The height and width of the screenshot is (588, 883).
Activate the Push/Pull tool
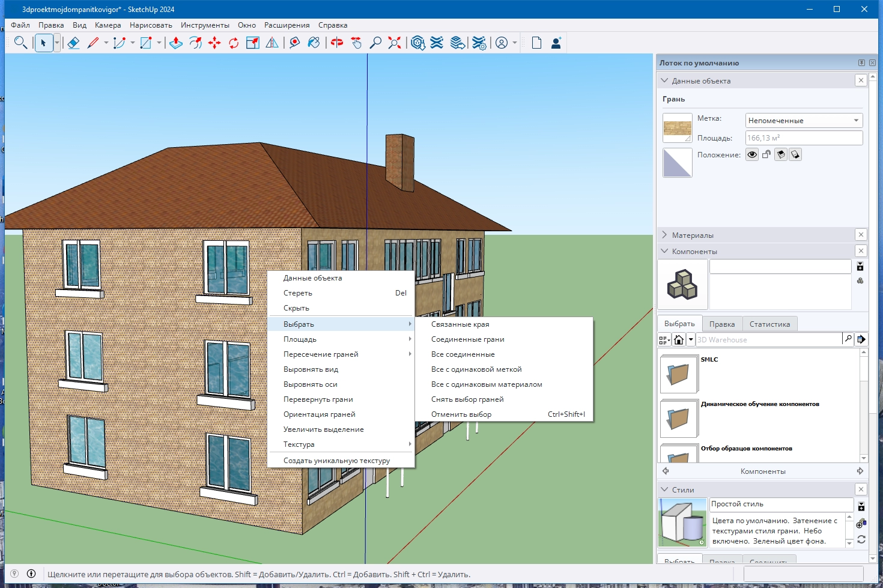[x=176, y=43]
